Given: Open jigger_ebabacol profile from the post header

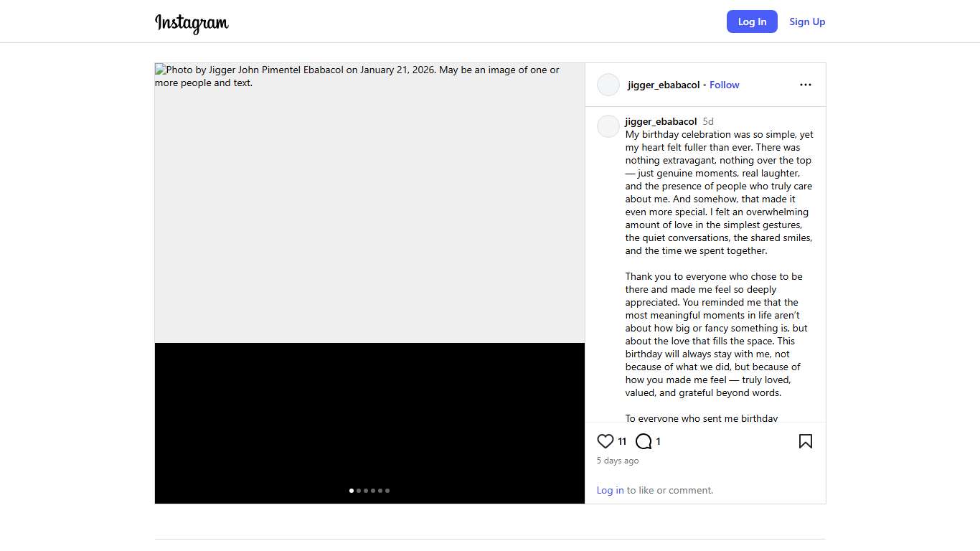Looking at the screenshot, I should (664, 85).
